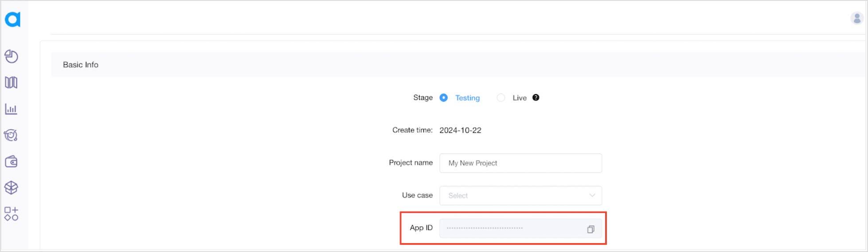Click the Live label text
Image resolution: width=868 pixels, height=252 pixels.
pos(520,98)
